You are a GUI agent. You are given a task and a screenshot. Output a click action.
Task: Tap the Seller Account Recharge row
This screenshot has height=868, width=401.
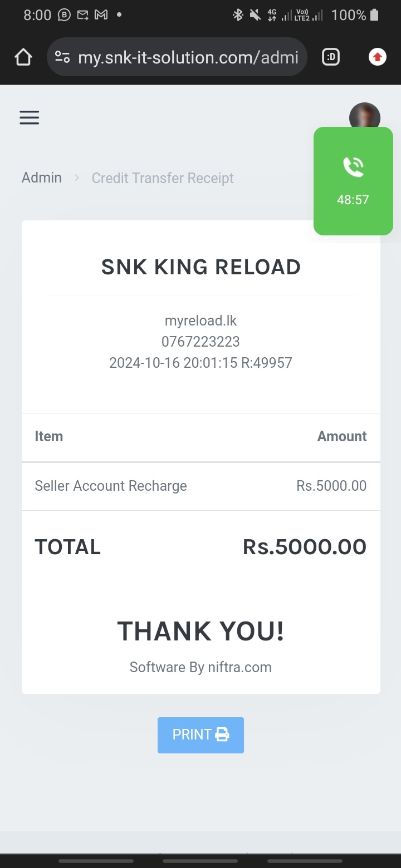(x=200, y=486)
